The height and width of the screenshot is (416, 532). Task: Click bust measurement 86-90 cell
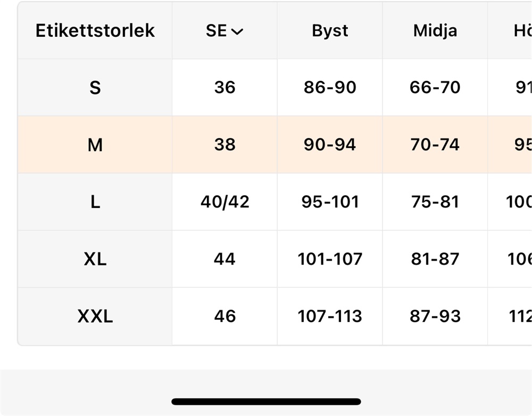330,87
